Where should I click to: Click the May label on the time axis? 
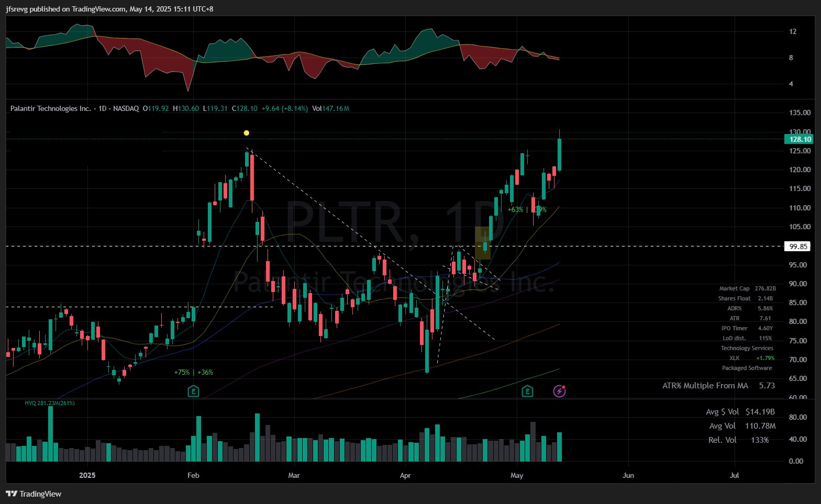[x=517, y=475]
